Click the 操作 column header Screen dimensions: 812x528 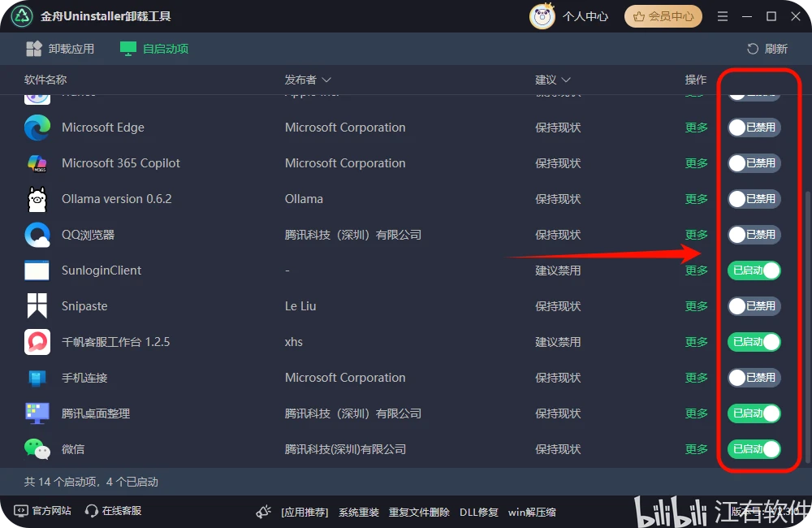(696, 80)
